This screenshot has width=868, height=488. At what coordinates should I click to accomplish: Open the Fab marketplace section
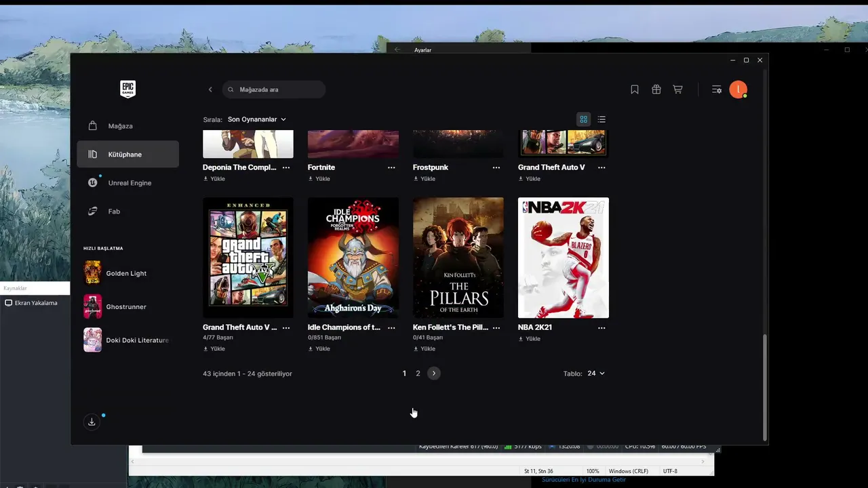(x=128, y=211)
